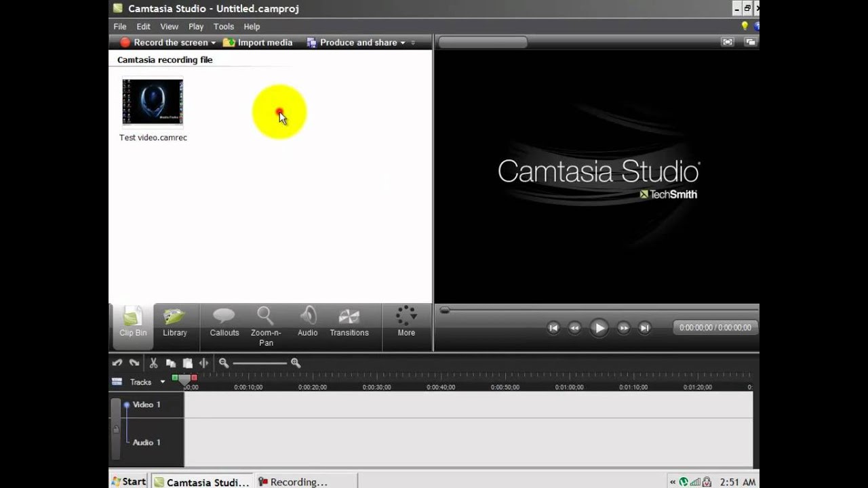Click Produce and share button
The image size is (868, 488).
pyautogui.click(x=352, y=42)
